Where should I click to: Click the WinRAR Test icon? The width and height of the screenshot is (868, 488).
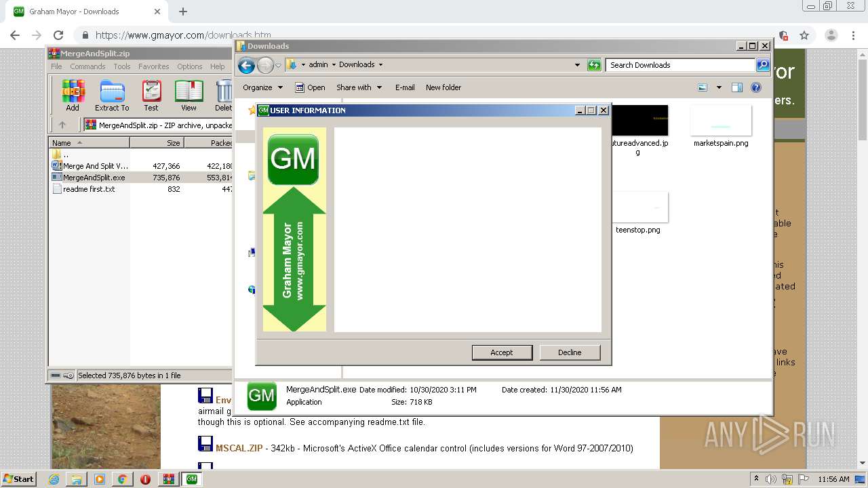[151, 96]
